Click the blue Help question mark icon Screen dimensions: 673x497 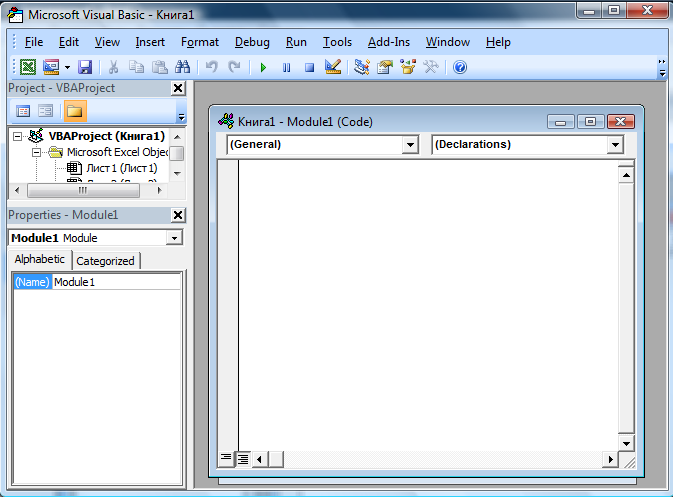coord(460,67)
